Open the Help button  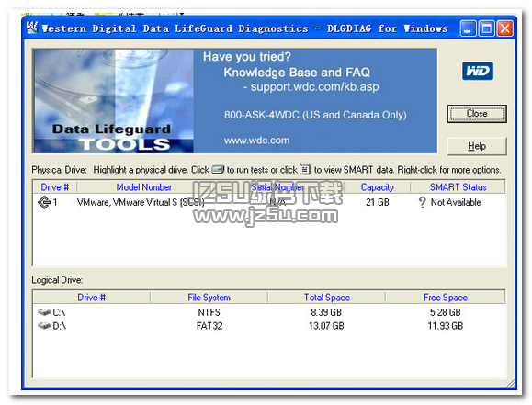point(477,146)
